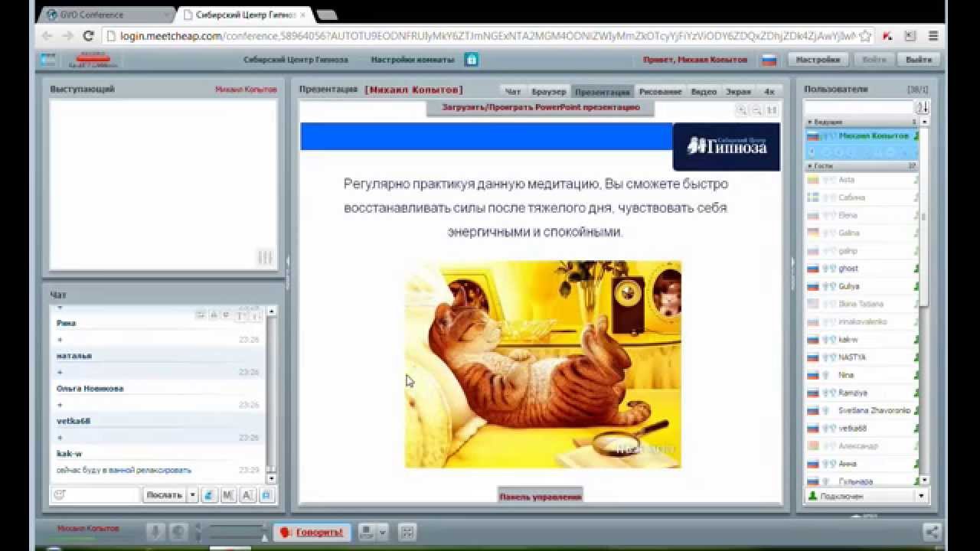This screenshot has height=551, width=980.
Task: Click the sort users icon
Action: click(x=923, y=108)
